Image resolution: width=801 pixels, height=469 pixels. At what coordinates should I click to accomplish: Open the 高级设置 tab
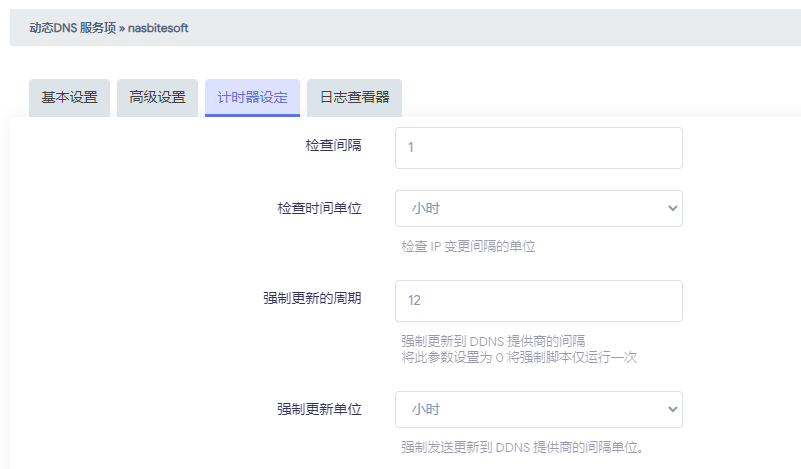[157, 98]
